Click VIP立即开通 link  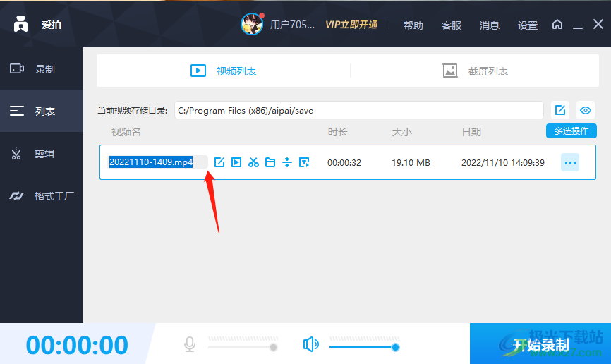351,25
